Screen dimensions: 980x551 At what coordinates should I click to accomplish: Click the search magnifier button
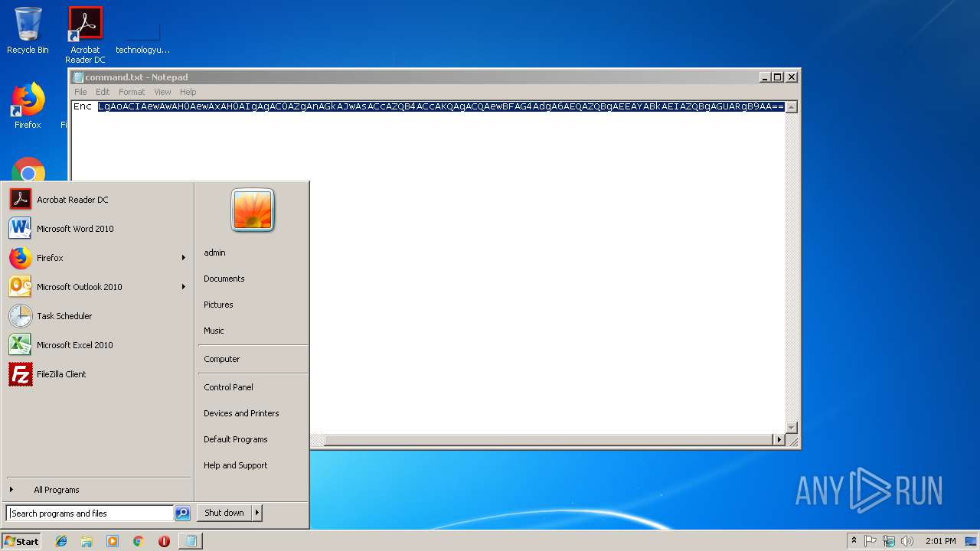click(182, 514)
